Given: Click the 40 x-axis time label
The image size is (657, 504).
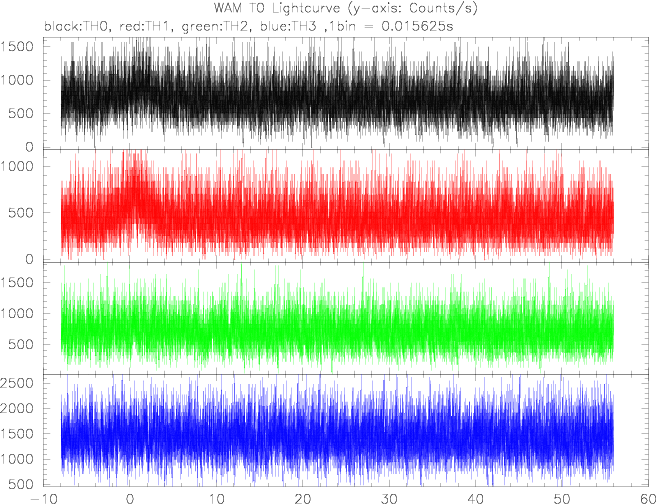Looking at the screenshot, I should pos(476,499).
